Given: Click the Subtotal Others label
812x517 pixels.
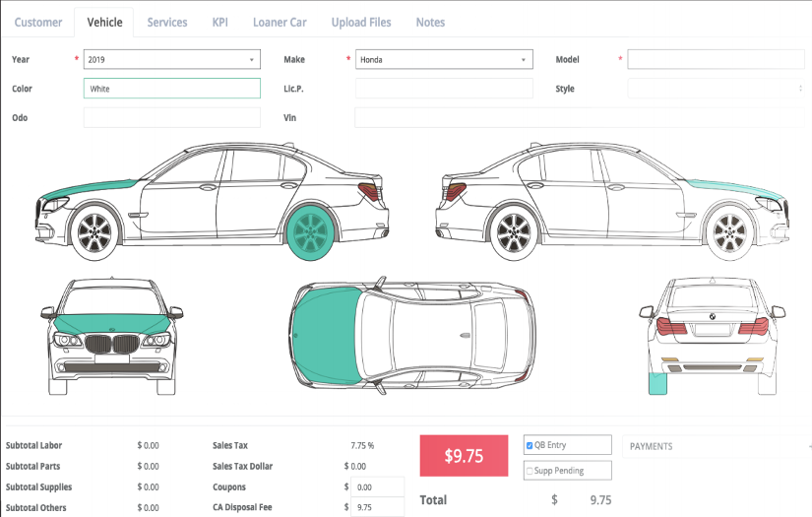Looking at the screenshot, I should coord(35,508).
